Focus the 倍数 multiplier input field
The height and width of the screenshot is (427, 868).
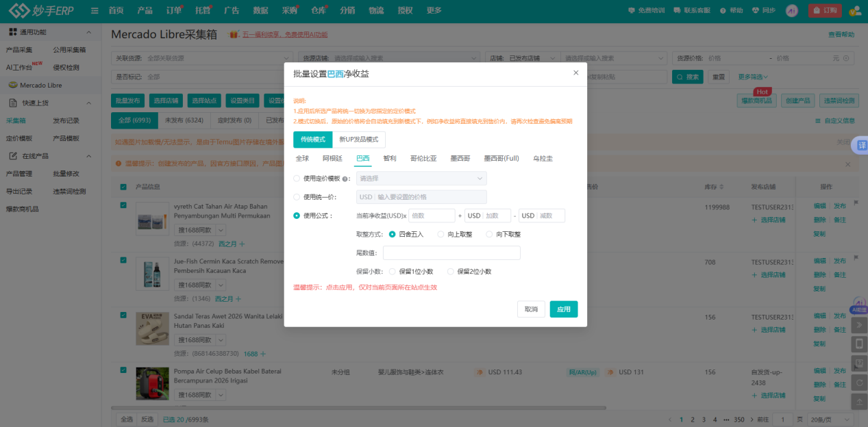pos(432,216)
